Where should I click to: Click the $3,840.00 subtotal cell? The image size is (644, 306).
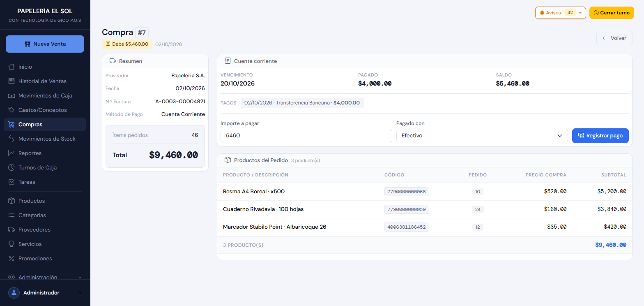612,209
